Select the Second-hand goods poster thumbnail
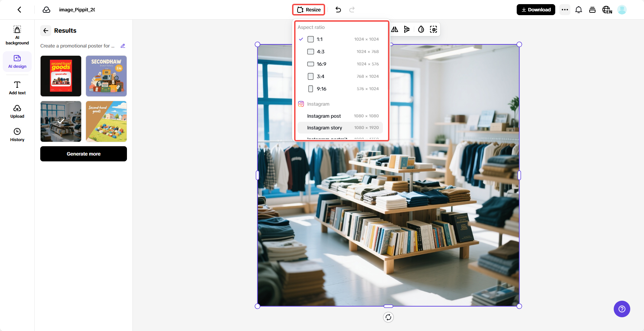 coord(61,76)
